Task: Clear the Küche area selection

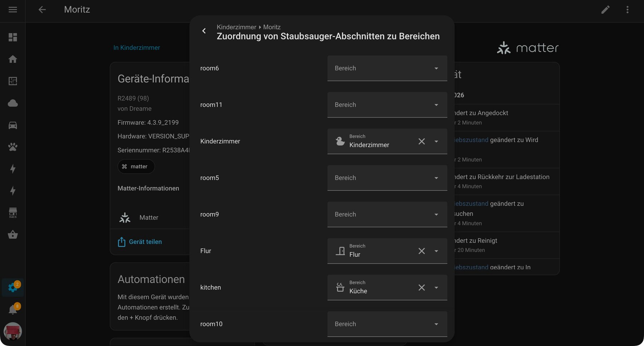Action: [x=421, y=288]
